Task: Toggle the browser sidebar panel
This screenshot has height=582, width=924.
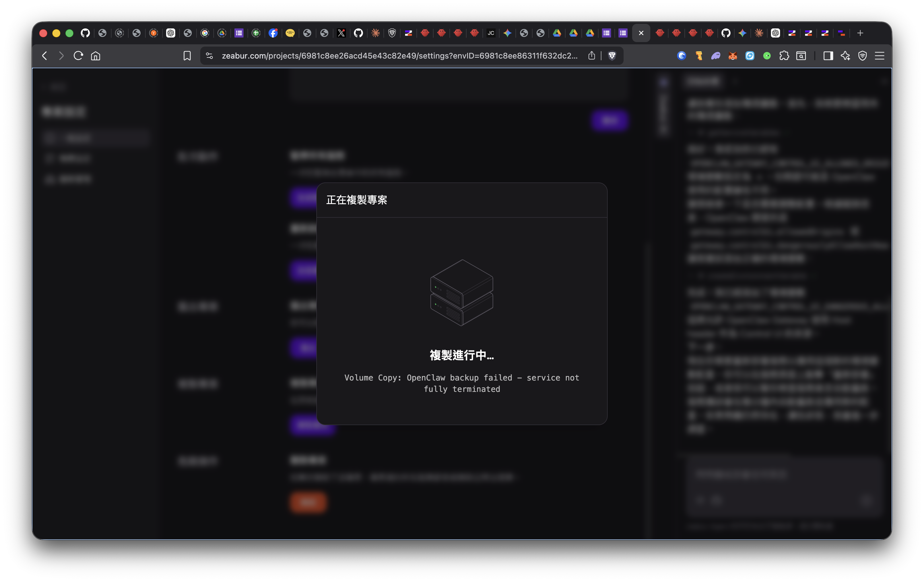Action: [828, 56]
